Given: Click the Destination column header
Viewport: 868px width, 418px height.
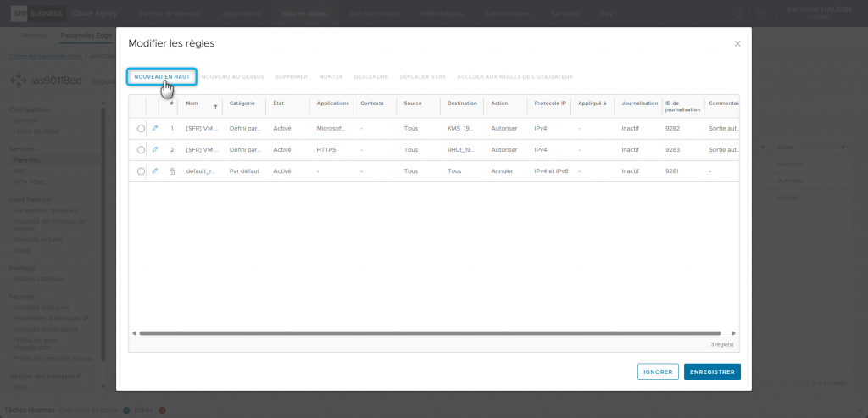Looking at the screenshot, I should click(462, 103).
